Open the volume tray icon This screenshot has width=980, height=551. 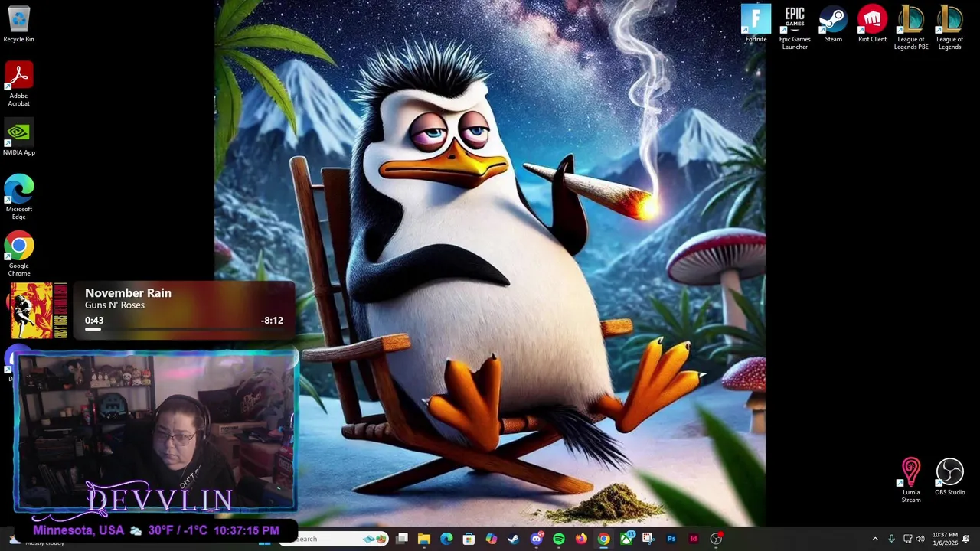click(920, 539)
